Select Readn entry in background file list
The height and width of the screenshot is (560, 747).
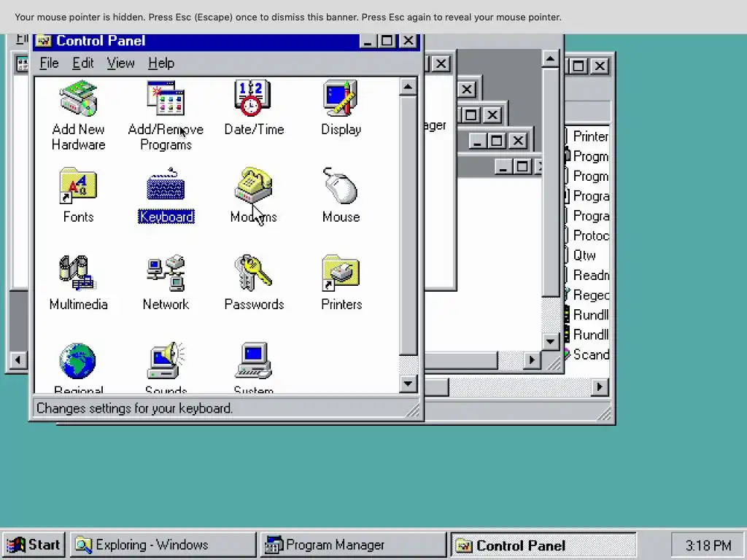click(590, 275)
